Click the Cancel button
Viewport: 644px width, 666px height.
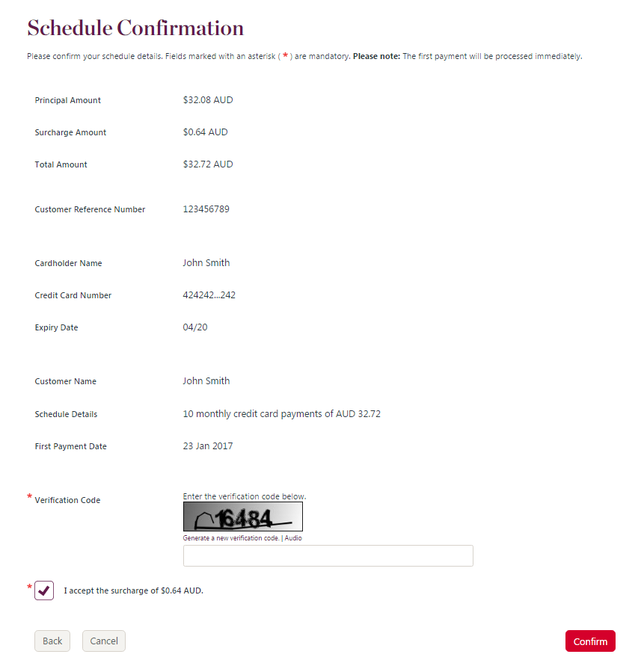[103, 641]
